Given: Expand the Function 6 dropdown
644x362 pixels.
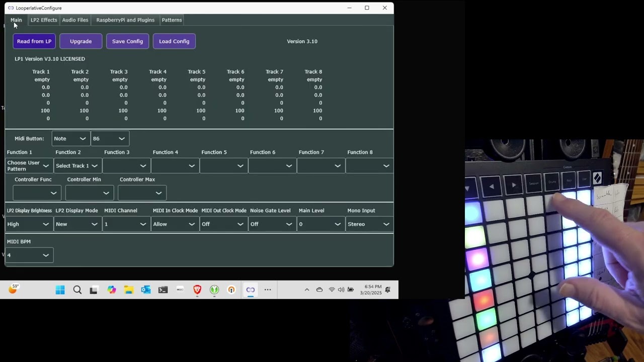Looking at the screenshot, I should tap(272, 166).
